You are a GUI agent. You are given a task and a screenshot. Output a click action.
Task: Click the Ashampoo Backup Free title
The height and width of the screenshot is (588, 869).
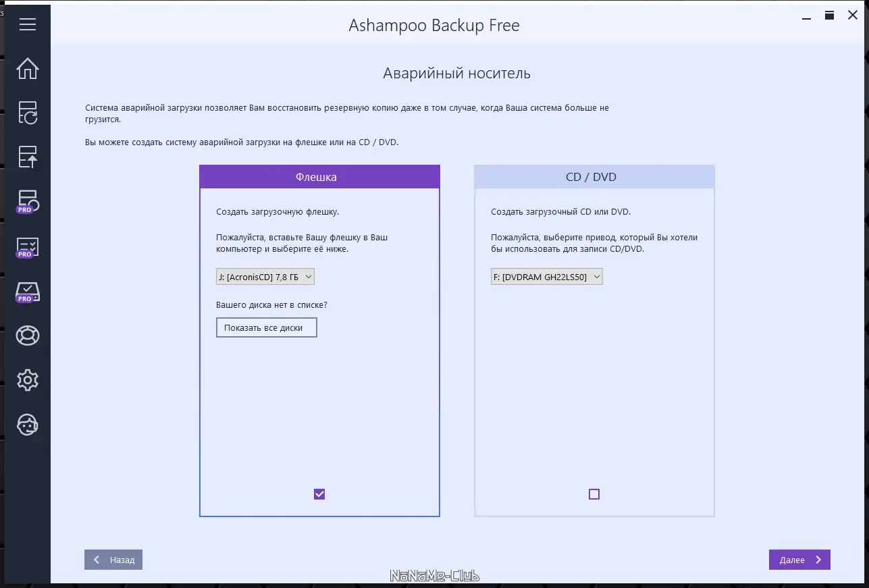pos(434,26)
